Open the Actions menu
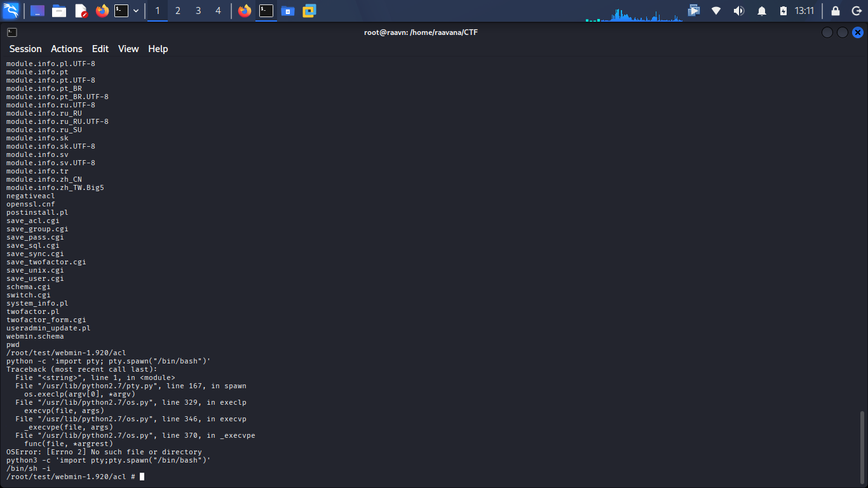 67,49
